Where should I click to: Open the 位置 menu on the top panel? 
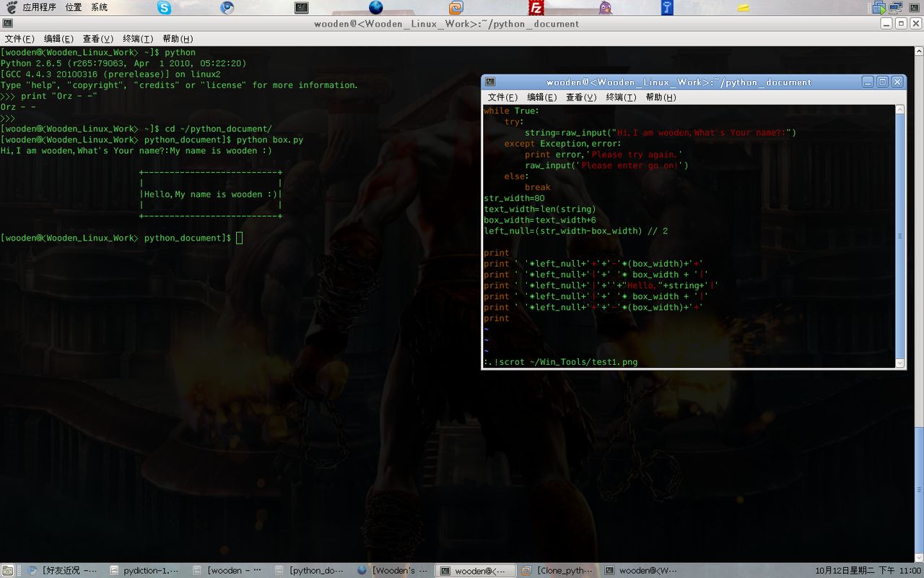tap(73, 7)
